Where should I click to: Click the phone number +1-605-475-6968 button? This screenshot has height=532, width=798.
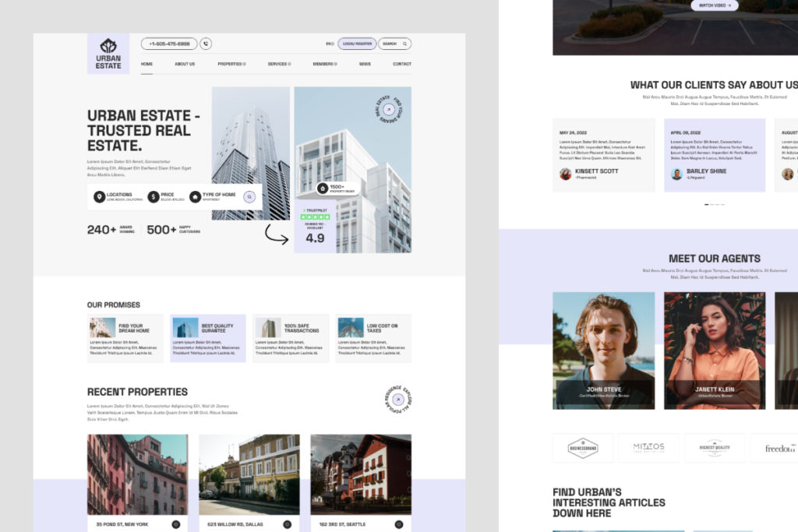coord(169,44)
